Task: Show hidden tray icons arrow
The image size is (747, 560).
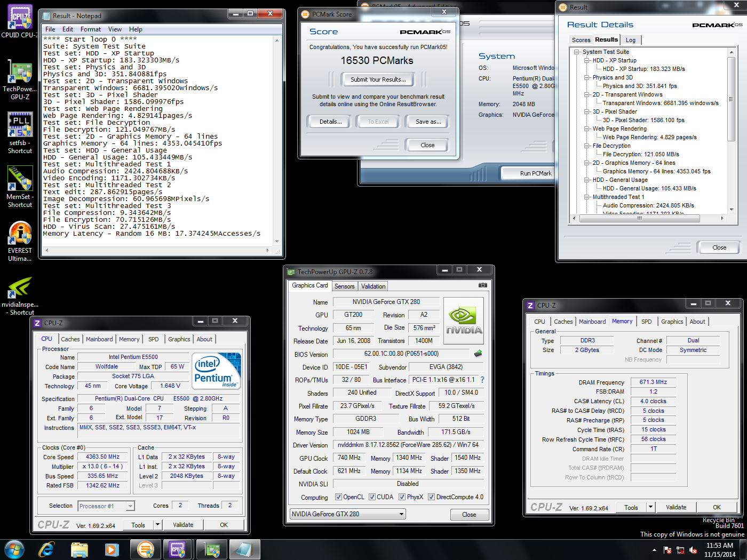Action: point(654,550)
